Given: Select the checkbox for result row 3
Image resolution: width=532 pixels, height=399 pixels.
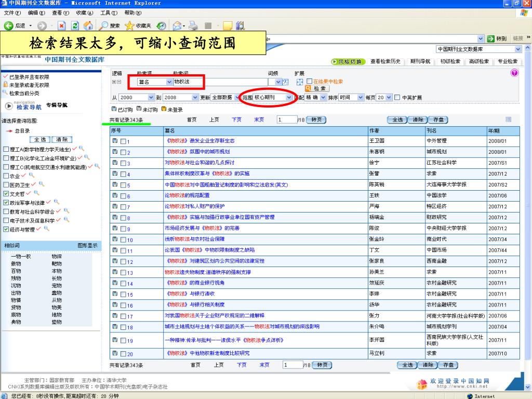Looking at the screenshot, I should [x=123, y=163].
